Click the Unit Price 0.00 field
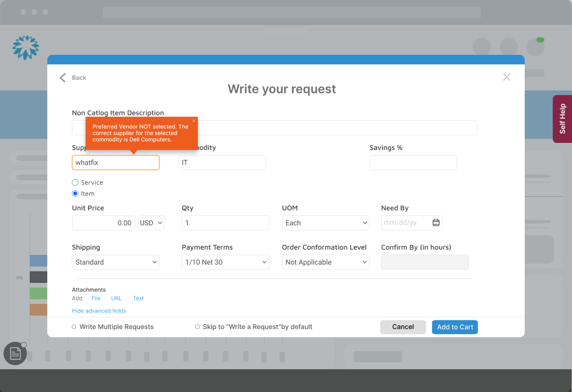 pyautogui.click(x=104, y=223)
